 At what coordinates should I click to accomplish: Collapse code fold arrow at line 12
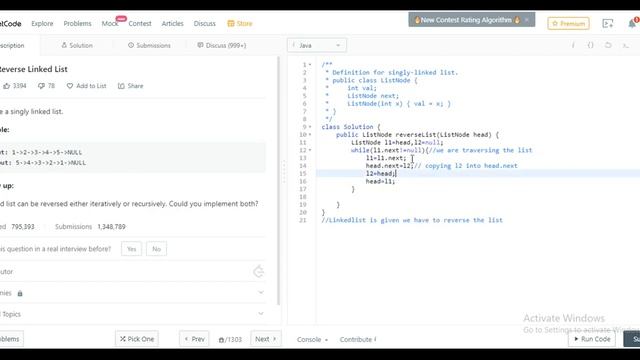(310, 150)
